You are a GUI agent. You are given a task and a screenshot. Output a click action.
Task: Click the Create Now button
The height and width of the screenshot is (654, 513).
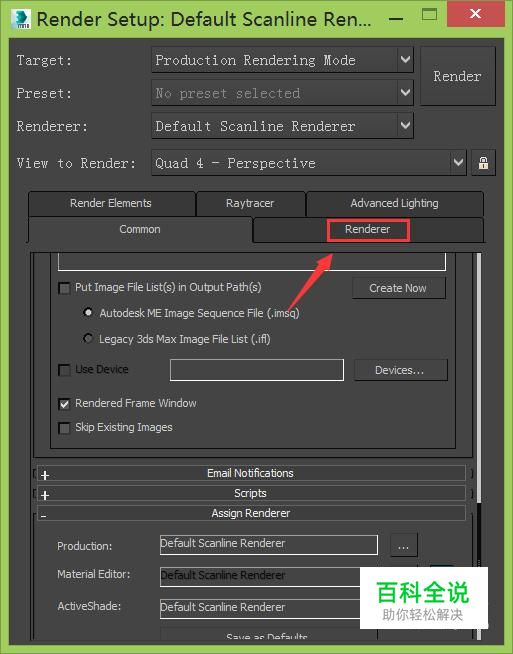tap(399, 288)
